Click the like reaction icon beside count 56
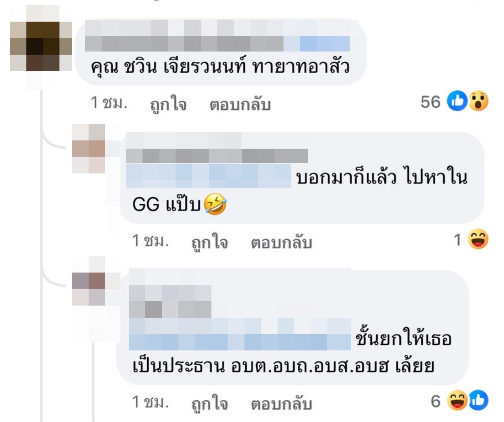This screenshot has width=504, height=422. [458, 101]
